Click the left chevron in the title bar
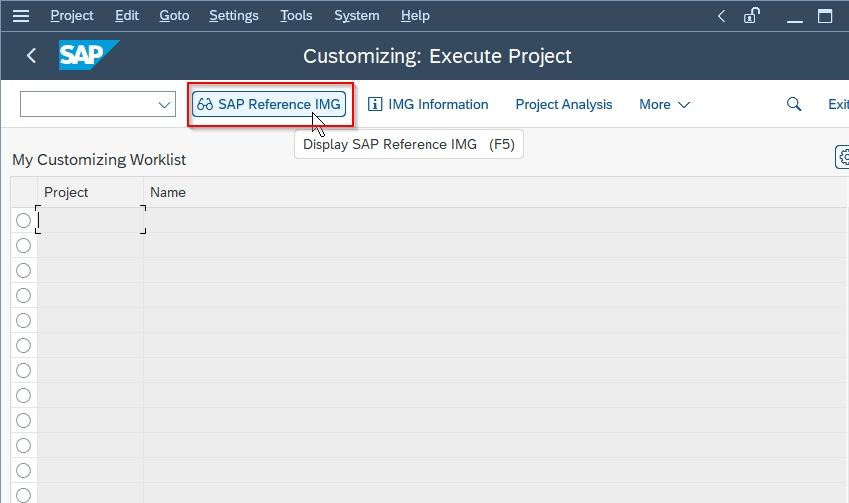Viewport: 849px width, 503px height. 721,16
